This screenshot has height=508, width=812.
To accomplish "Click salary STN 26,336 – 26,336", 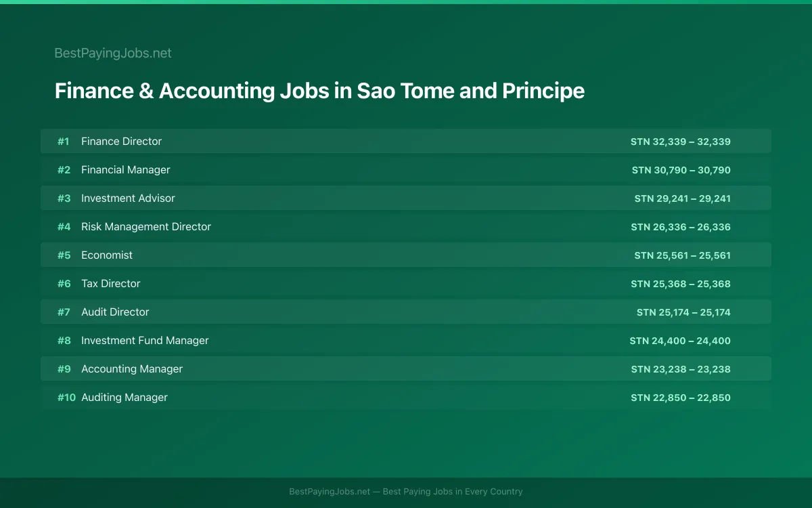I will click(x=681, y=227).
